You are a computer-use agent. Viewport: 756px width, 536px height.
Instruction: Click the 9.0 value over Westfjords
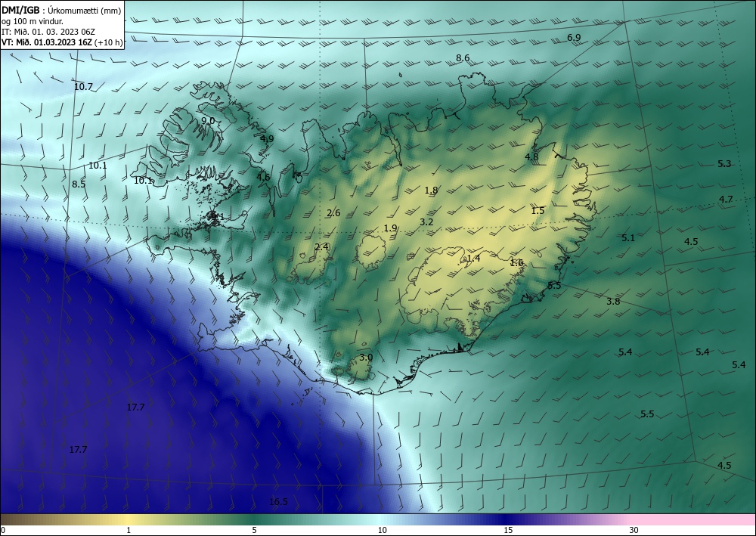point(208,120)
